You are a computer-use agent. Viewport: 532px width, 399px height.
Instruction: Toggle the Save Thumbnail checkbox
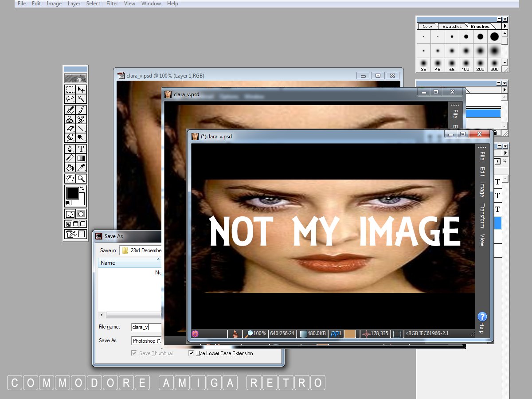tap(134, 353)
